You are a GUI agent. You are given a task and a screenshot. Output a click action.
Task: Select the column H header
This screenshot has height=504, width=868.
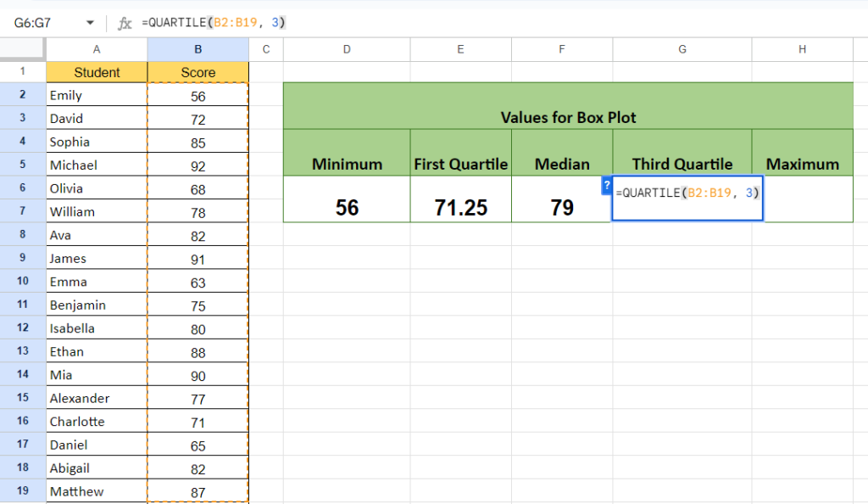click(x=802, y=50)
